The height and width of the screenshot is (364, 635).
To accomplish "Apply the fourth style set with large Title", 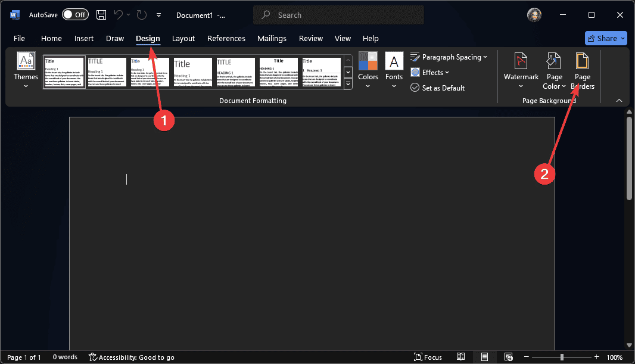I will pyautogui.click(x=193, y=72).
